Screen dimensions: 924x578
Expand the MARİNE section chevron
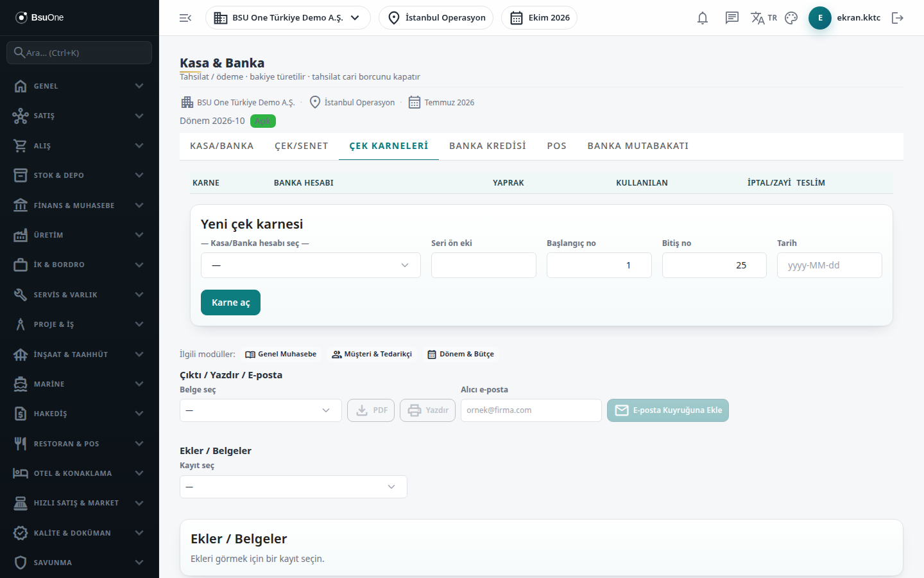pyautogui.click(x=139, y=384)
